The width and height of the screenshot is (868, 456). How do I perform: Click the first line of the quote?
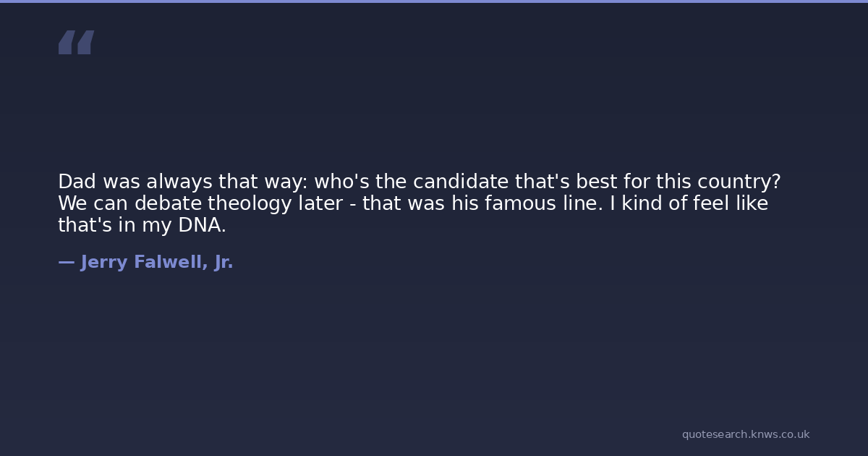pyautogui.click(x=419, y=182)
